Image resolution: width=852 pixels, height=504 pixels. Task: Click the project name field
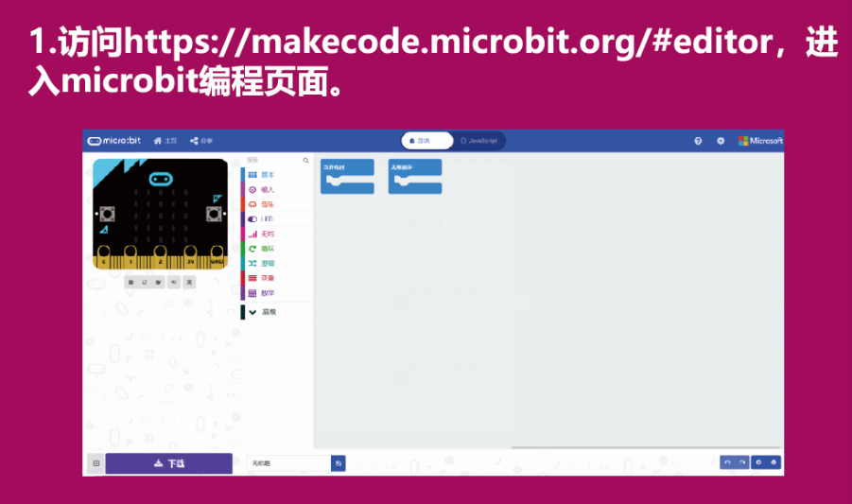288,463
